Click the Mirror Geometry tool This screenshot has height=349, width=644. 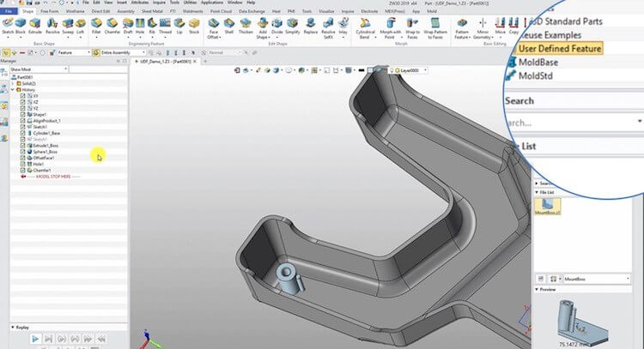[x=483, y=28]
